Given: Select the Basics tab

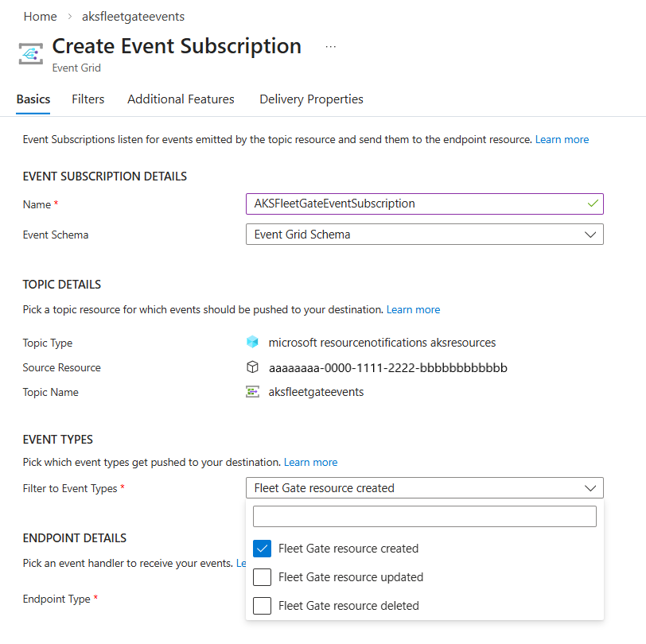Looking at the screenshot, I should pyautogui.click(x=33, y=99).
